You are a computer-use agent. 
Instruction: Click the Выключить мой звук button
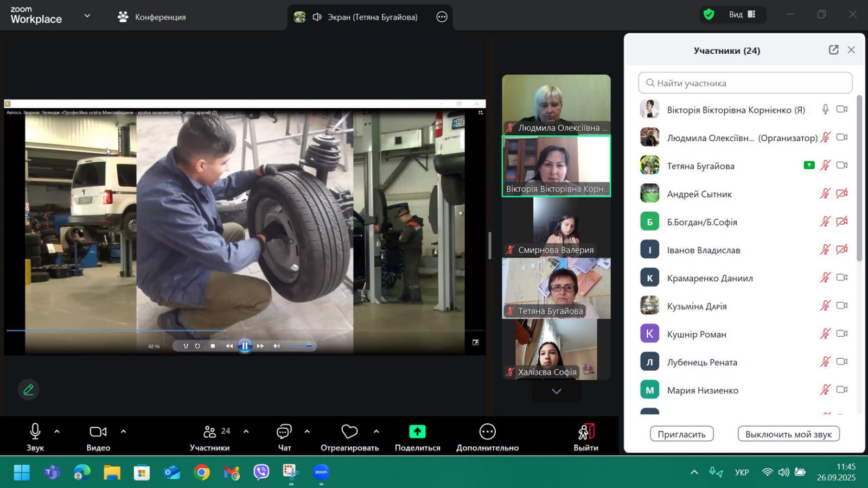[x=788, y=434]
